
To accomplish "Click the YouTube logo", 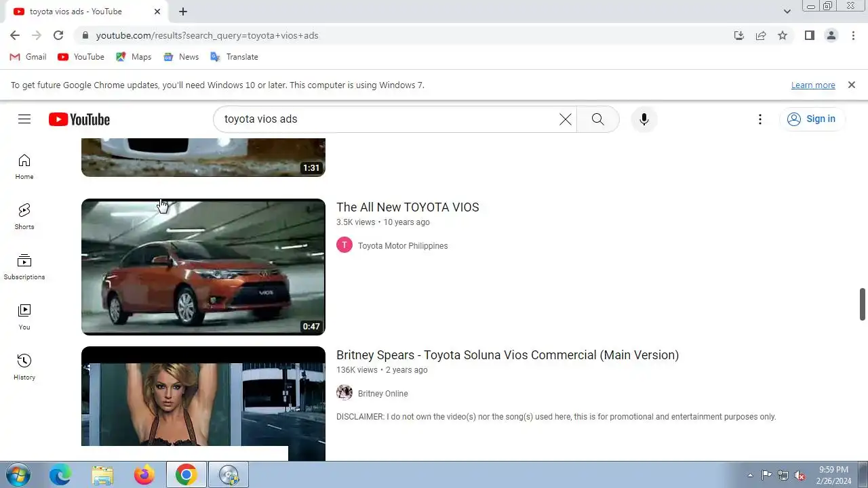I will click(x=79, y=119).
